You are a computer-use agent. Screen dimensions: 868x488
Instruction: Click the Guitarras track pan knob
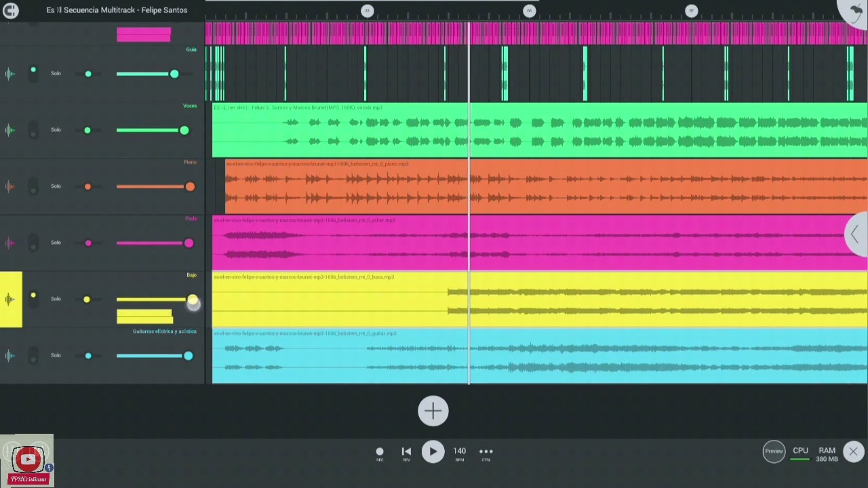(x=88, y=356)
